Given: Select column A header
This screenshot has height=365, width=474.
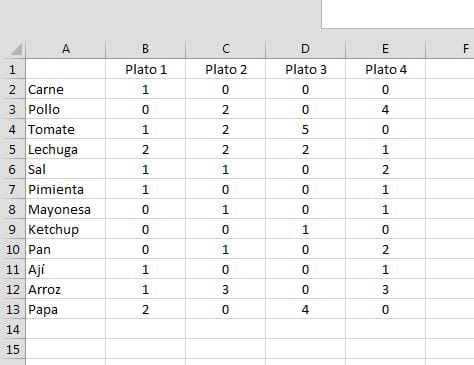Looking at the screenshot, I should 66,49.
